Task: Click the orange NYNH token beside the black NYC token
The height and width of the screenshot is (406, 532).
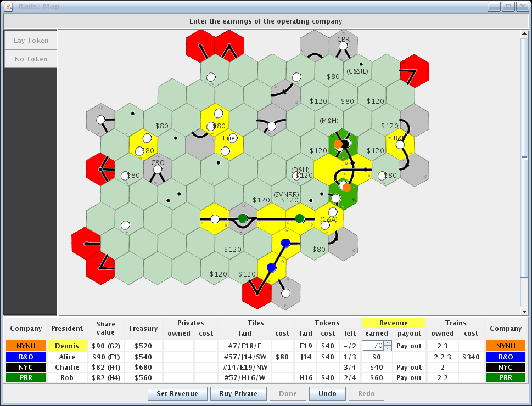Action: click(x=338, y=144)
